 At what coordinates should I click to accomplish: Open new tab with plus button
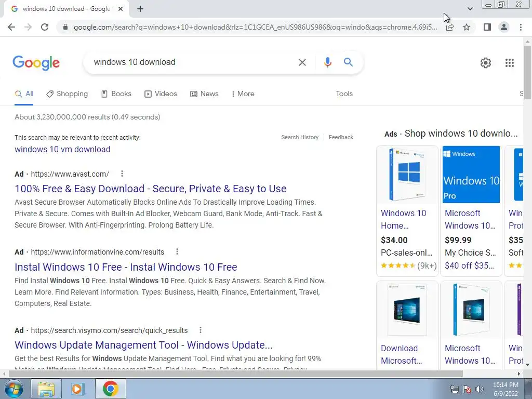(x=140, y=9)
